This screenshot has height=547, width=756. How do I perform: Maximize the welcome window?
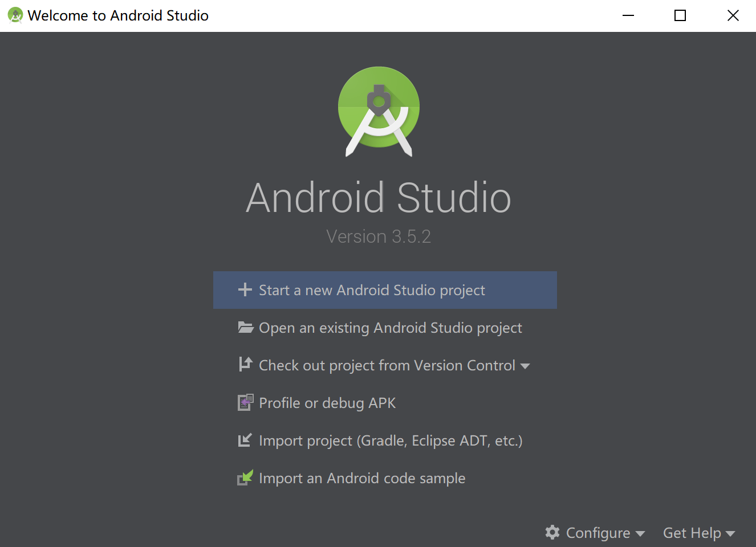coord(680,15)
